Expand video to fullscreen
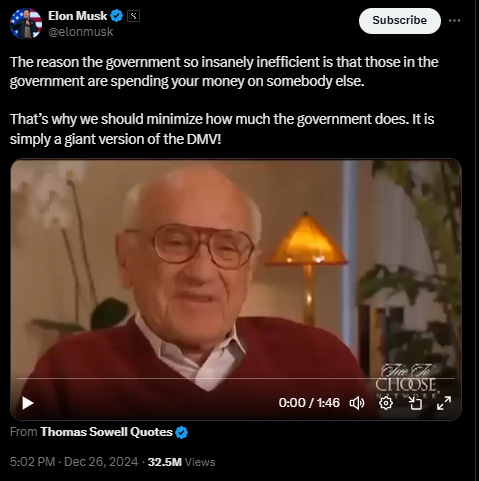479x481 pixels. (444, 403)
